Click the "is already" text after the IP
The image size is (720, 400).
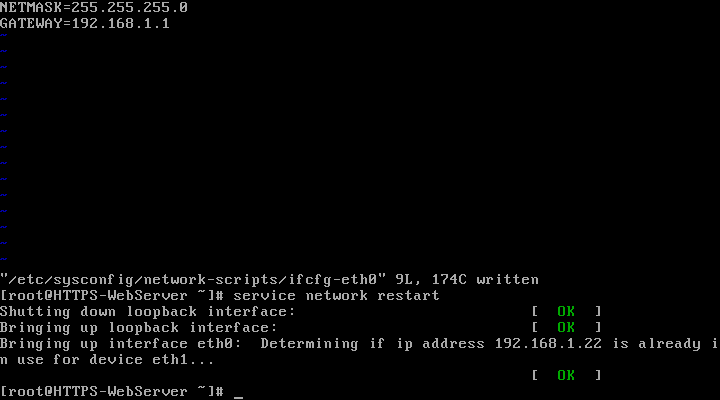(657, 344)
